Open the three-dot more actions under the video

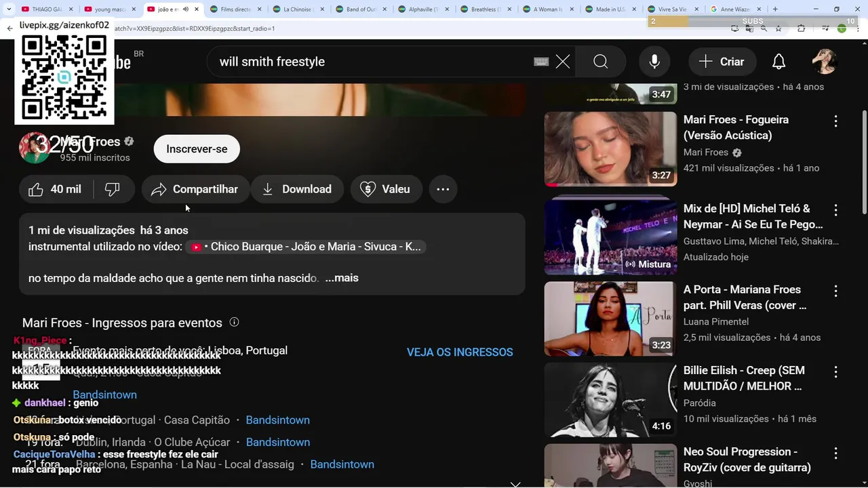443,189
